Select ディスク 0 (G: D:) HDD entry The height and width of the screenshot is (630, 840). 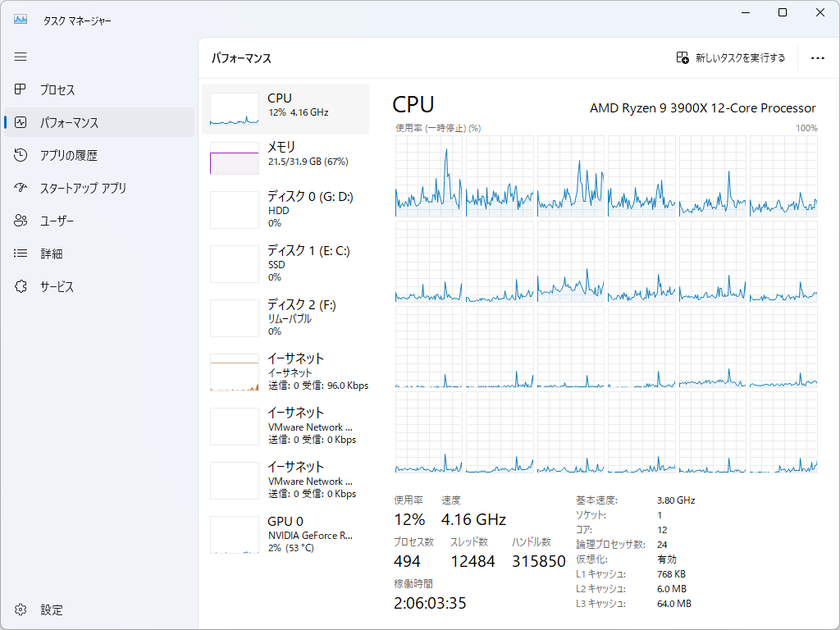(285, 209)
